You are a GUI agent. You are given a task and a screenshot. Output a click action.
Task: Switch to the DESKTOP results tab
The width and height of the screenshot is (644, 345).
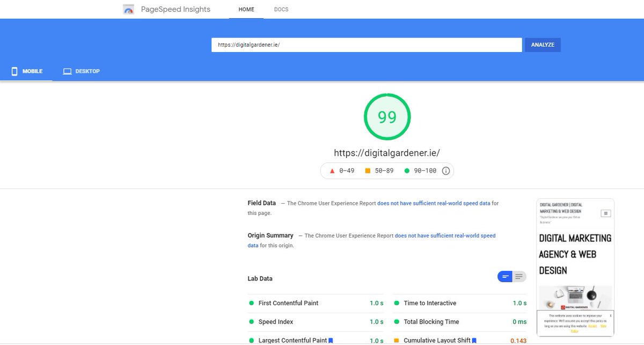click(x=81, y=71)
